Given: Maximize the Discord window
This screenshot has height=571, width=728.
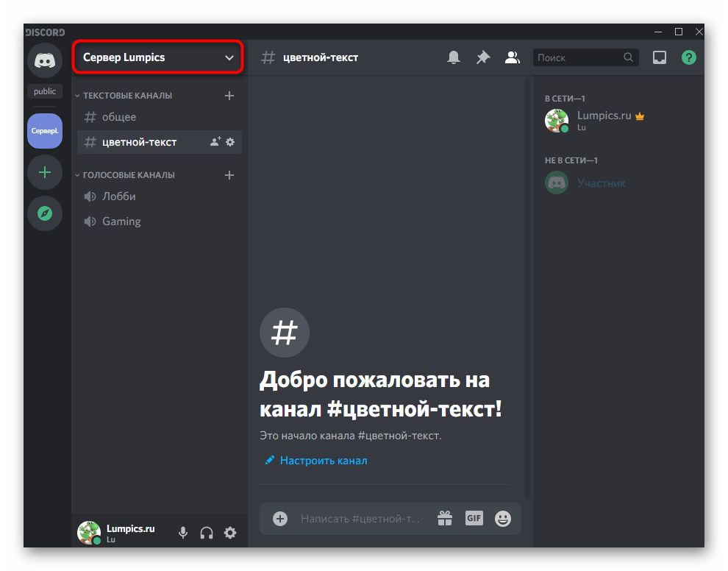Looking at the screenshot, I should point(678,32).
